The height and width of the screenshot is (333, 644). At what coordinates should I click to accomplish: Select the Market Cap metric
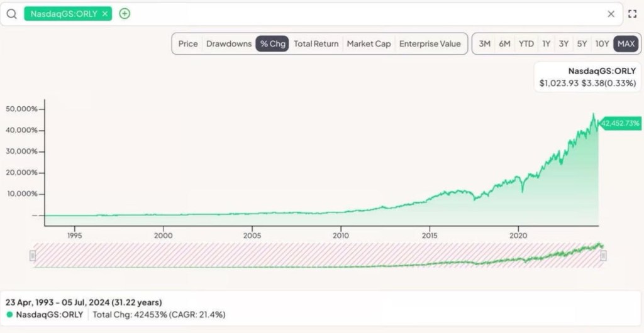point(369,44)
